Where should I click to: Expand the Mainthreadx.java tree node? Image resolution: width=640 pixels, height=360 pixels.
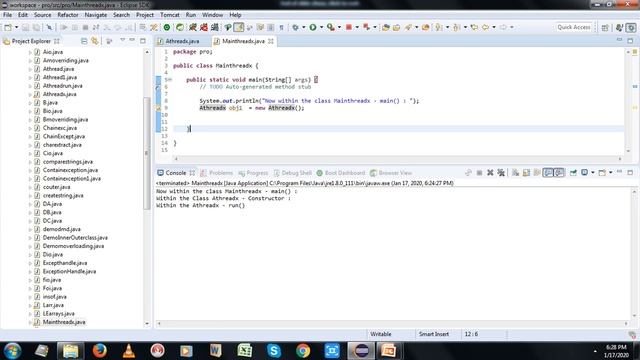point(30,322)
